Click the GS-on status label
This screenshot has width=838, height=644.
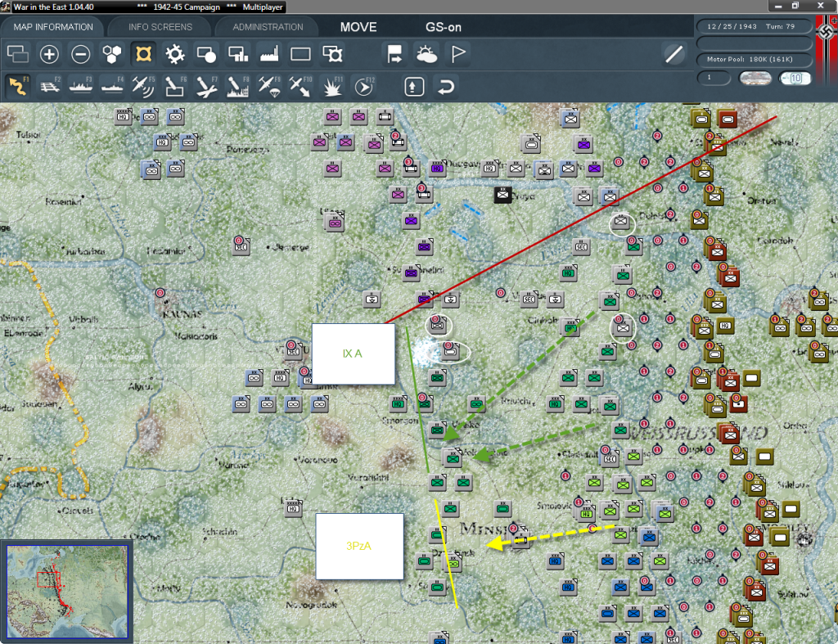tap(443, 27)
